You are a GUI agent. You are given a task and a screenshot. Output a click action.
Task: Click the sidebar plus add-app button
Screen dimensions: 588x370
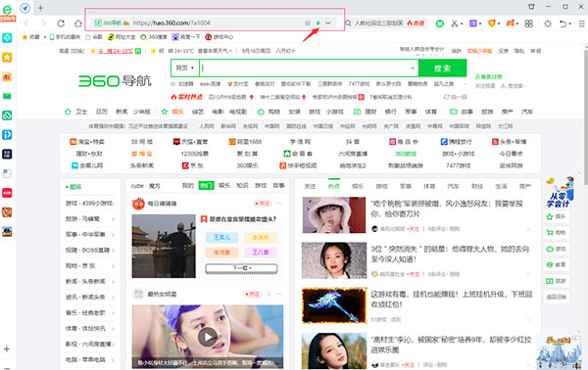click(x=7, y=348)
